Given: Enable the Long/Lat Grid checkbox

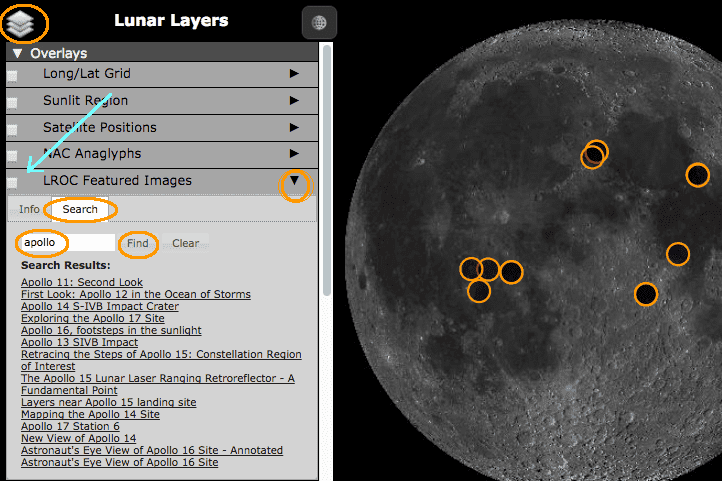Looking at the screenshot, I should 12,75.
